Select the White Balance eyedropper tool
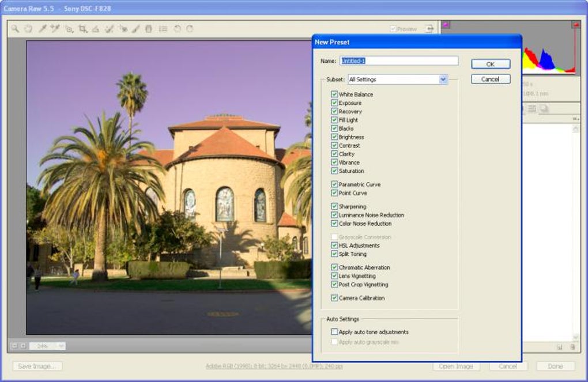This screenshot has height=382, width=588. [x=43, y=29]
